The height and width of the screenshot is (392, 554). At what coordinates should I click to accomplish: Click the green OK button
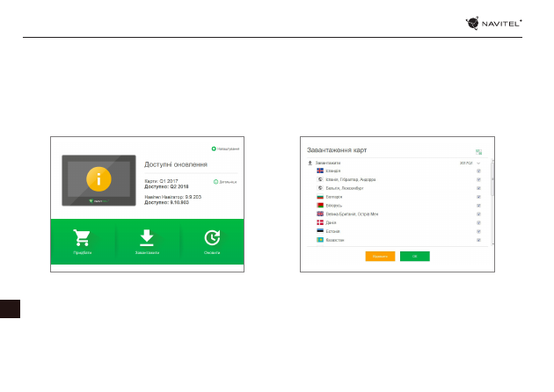[415, 257]
